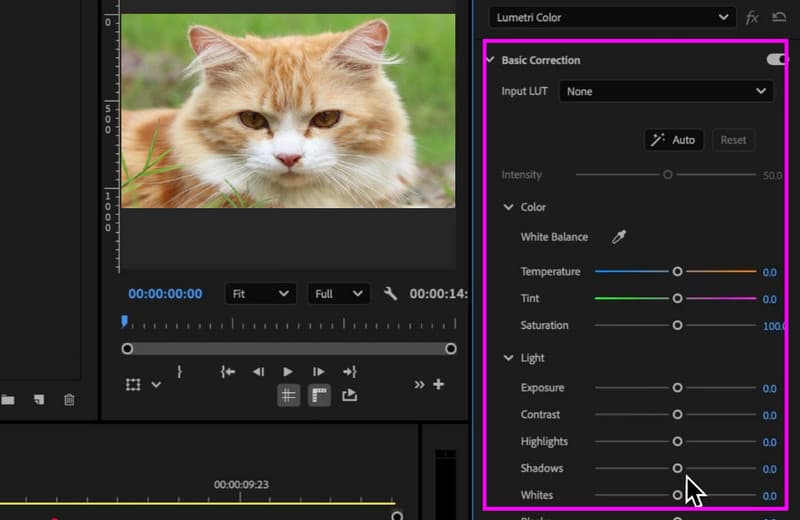Open the Input LUT dropdown

click(666, 91)
